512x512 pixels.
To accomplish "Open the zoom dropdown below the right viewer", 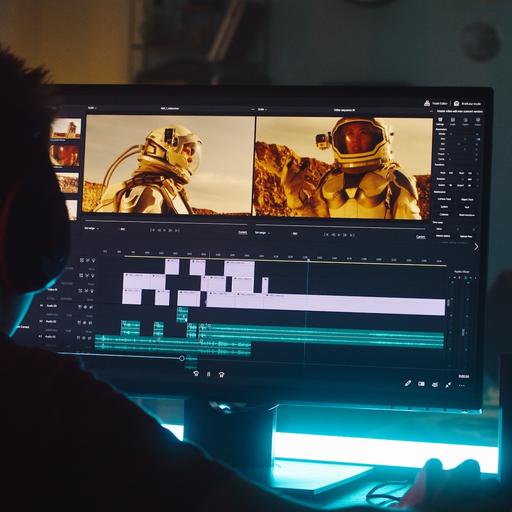I will click(262, 233).
